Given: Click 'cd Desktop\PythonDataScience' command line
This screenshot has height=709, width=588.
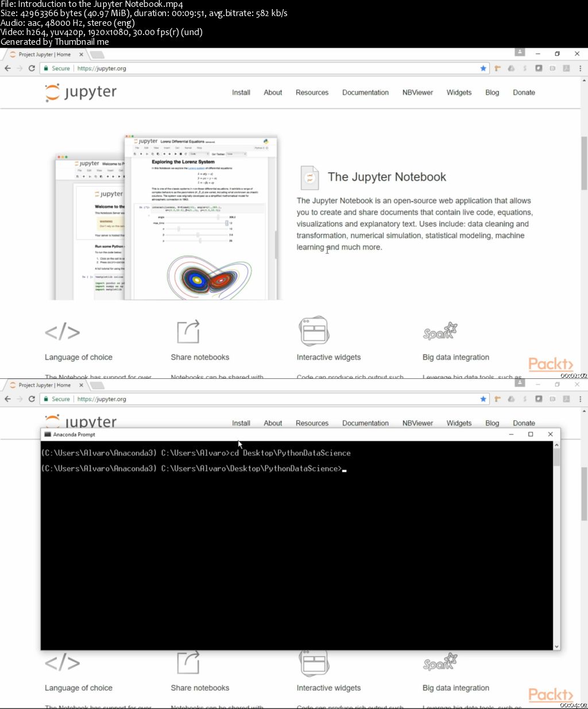Looking at the screenshot, I should click(x=196, y=453).
